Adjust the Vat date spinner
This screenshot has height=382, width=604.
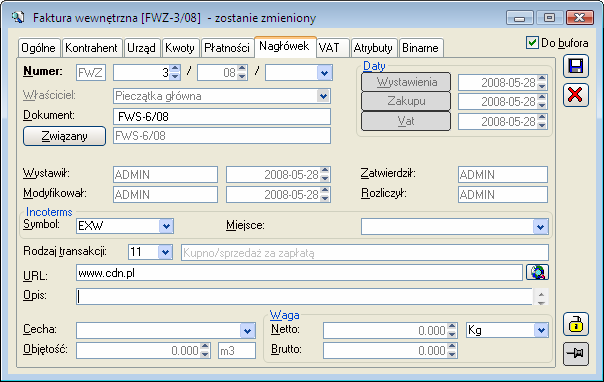(542, 122)
